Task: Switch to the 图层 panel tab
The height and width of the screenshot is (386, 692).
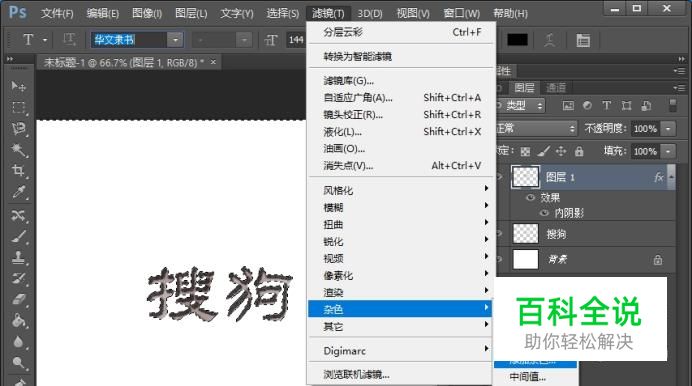Action: (524, 87)
